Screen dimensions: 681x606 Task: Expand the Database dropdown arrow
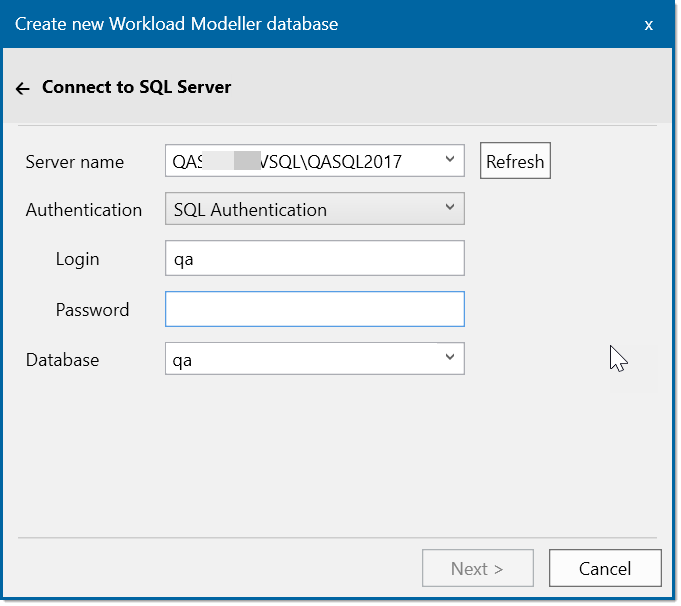point(449,358)
